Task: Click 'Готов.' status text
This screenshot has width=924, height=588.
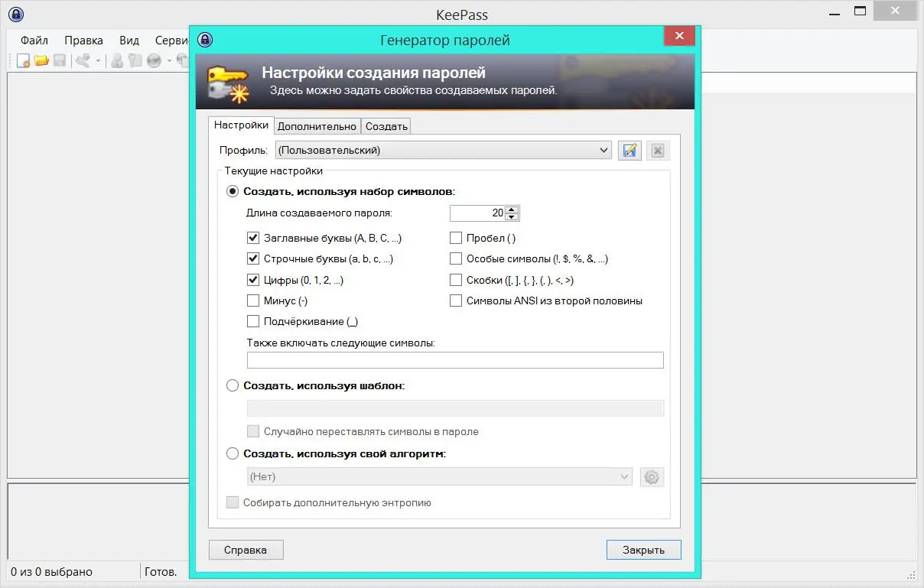Action: tap(161, 571)
